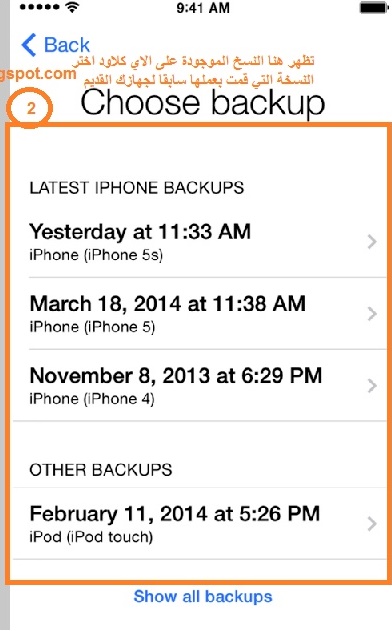The height and width of the screenshot is (631, 392).
Task: Tap the iPhone (iPhone 5s) device subtitle
Action: coord(96,255)
